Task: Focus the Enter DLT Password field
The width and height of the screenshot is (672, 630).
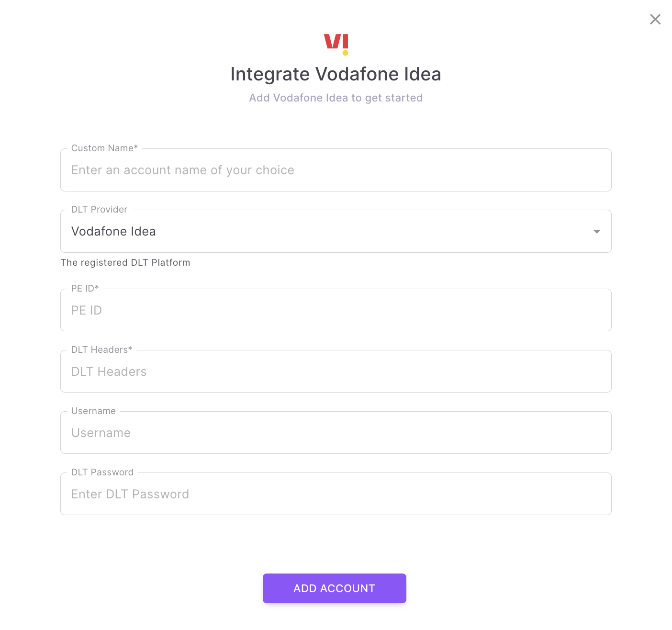Action: point(336,494)
